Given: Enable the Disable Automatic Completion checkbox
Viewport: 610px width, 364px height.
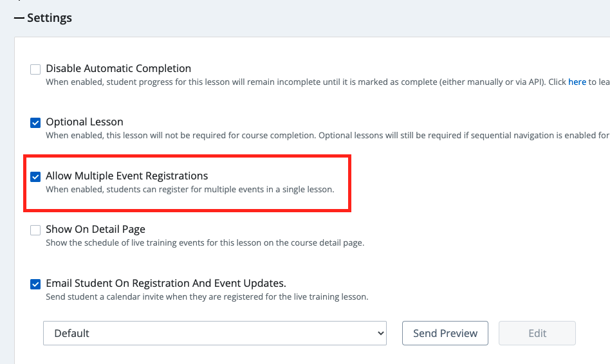Looking at the screenshot, I should click(x=35, y=69).
